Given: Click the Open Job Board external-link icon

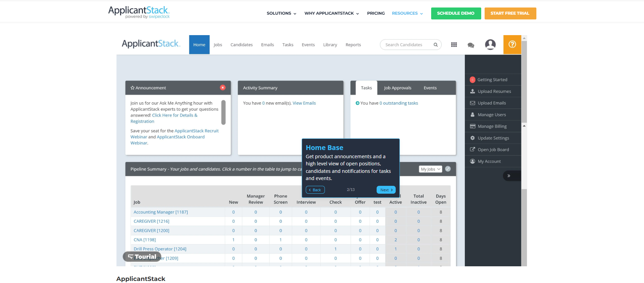Looking at the screenshot, I should (473, 149).
